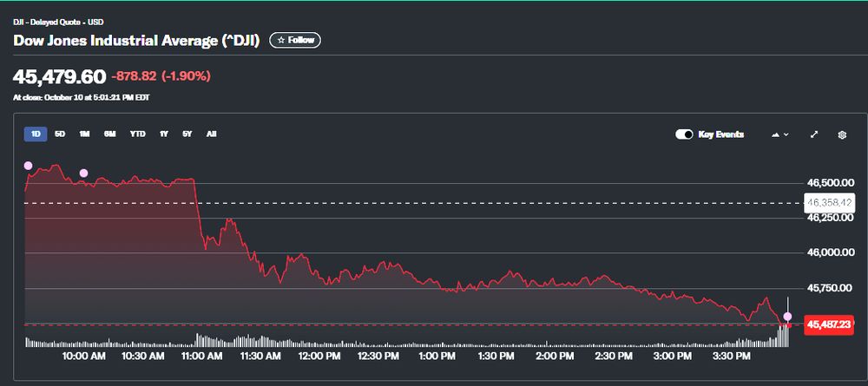
Task: Click the (-1.90%) percent change
Action: tap(186, 76)
